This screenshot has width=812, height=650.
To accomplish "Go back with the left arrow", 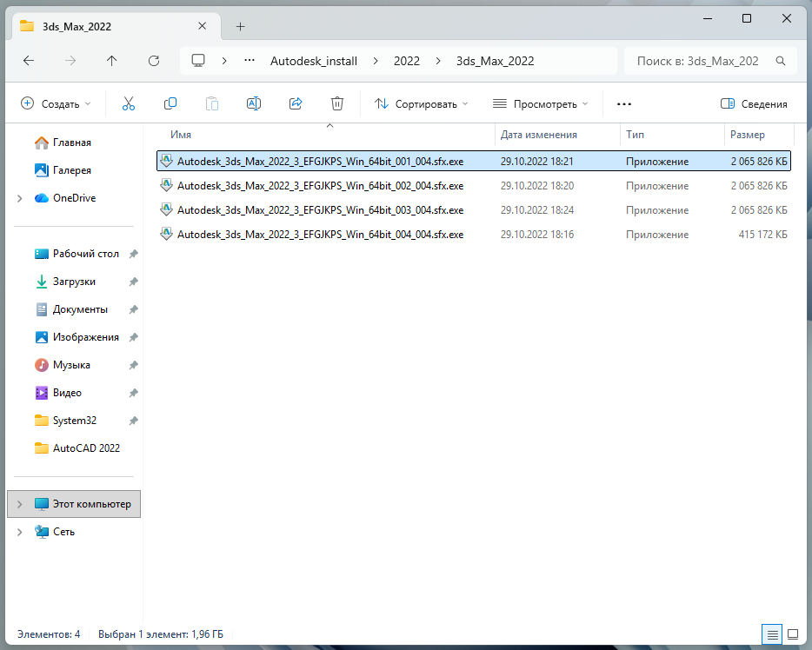I will 29,61.
